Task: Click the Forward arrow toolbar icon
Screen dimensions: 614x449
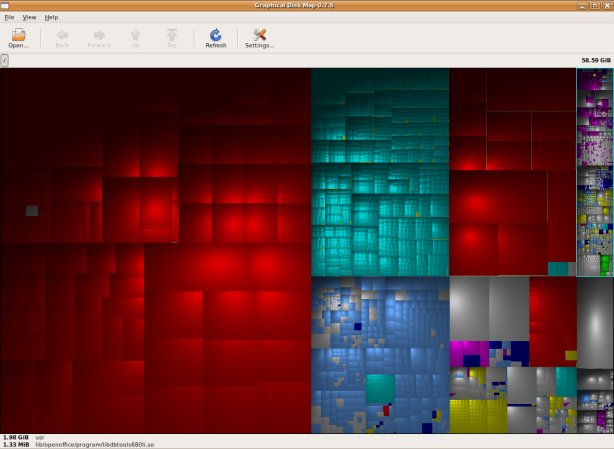Action: [99, 36]
